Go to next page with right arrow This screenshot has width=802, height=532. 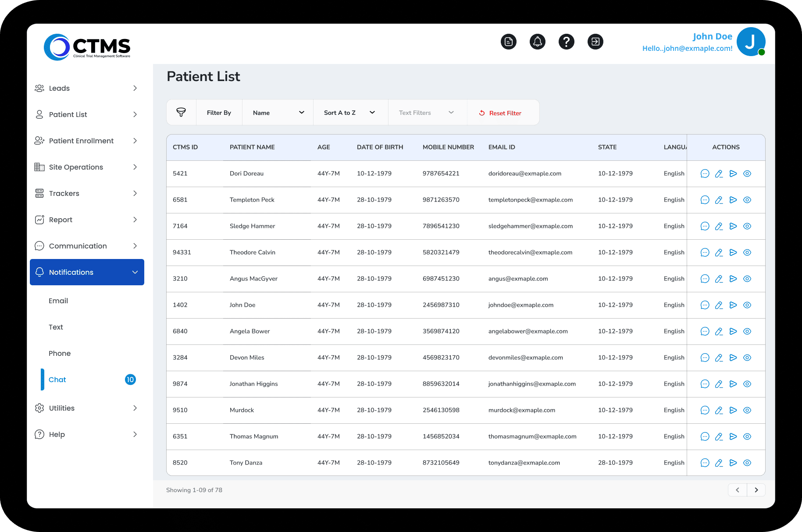click(756, 489)
